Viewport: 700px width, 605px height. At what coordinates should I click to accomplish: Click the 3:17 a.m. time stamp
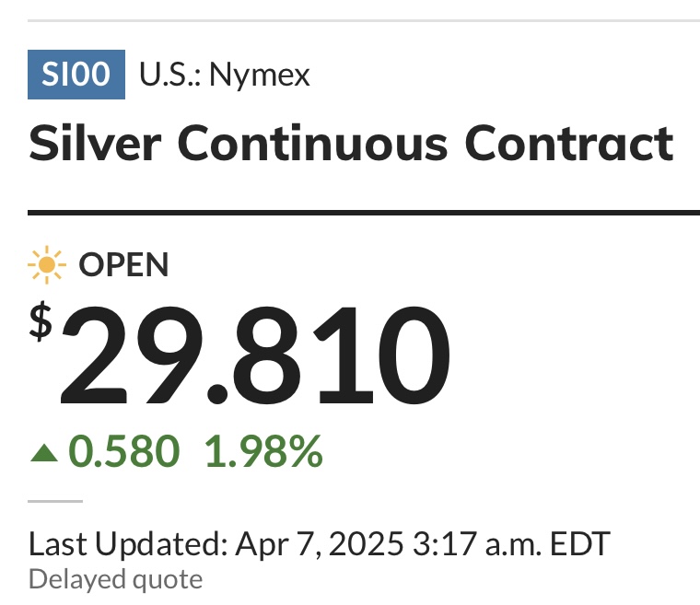(477, 544)
